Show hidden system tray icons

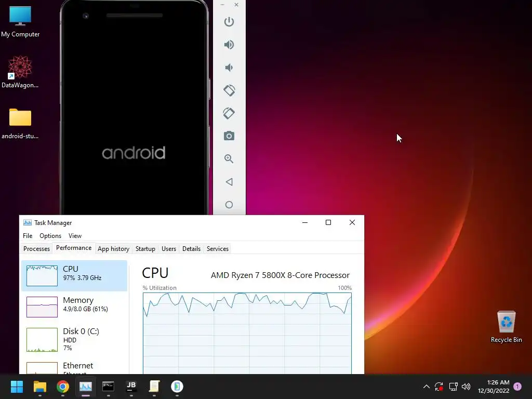(x=427, y=387)
